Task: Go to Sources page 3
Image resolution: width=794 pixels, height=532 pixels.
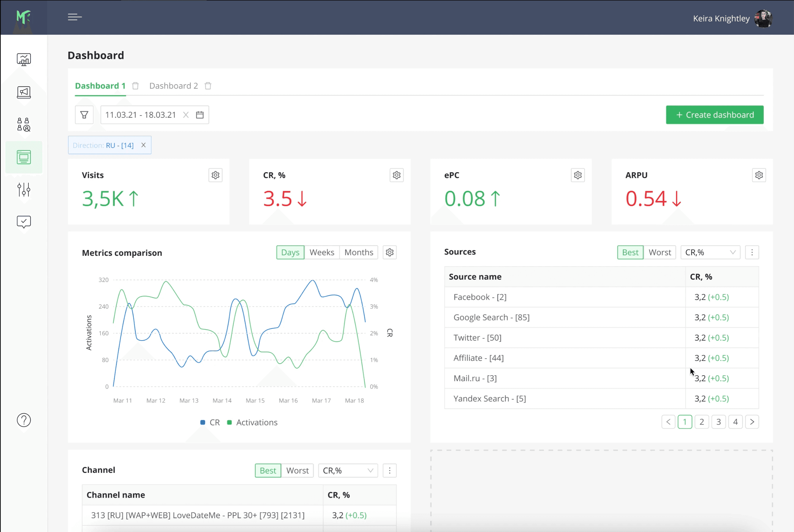Action: [x=718, y=422]
